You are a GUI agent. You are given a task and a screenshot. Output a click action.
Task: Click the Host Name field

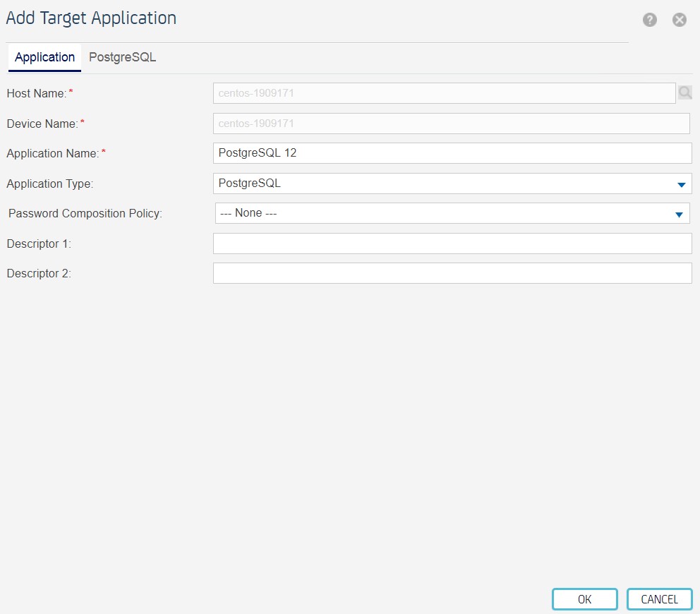point(444,93)
